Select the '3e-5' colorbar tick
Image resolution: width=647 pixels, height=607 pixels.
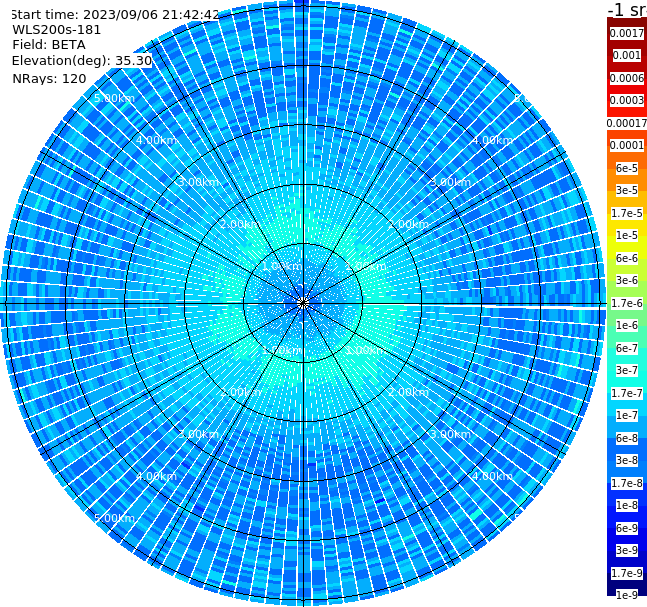pos(627,190)
